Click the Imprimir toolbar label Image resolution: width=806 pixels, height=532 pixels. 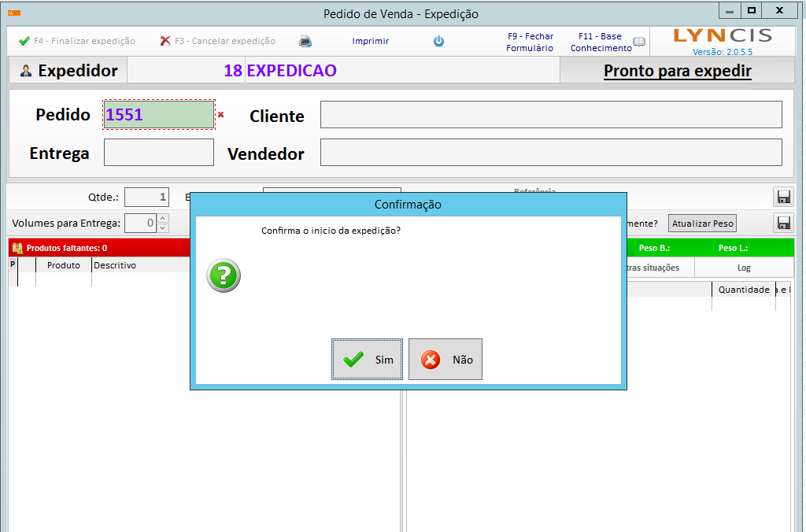370,41
